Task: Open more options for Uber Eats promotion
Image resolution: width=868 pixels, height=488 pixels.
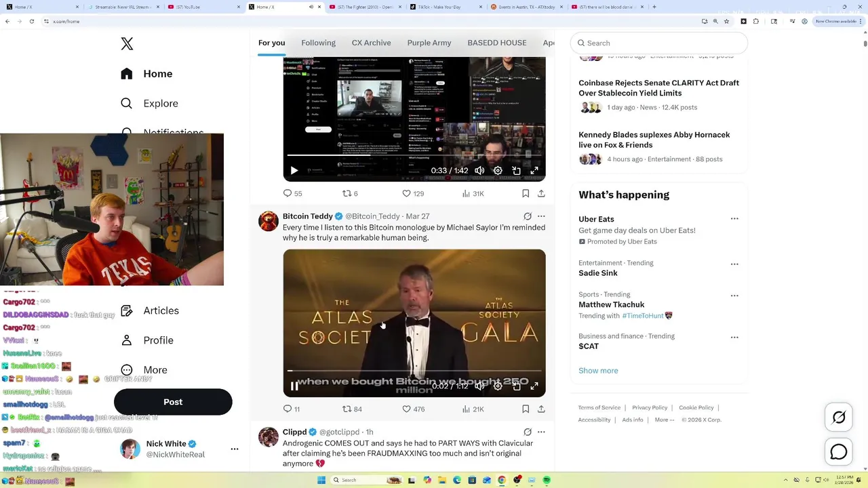Action: click(x=734, y=219)
